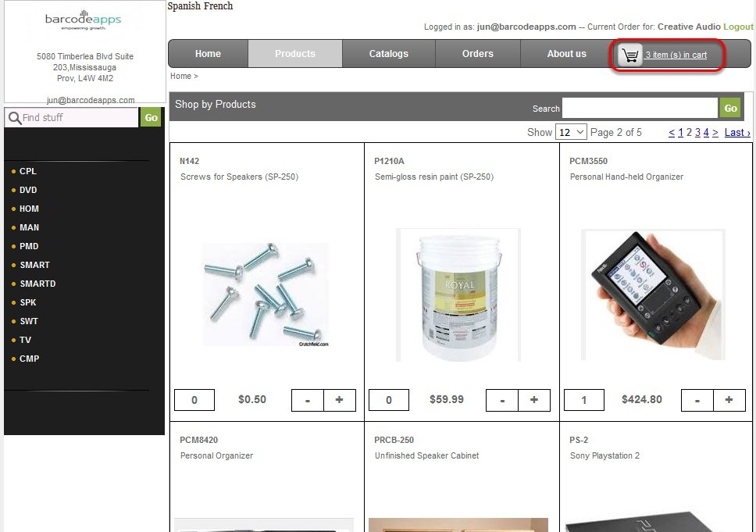Open the Show 12 items dropdown
Image resolution: width=756 pixels, height=532 pixels.
pos(571,132)
